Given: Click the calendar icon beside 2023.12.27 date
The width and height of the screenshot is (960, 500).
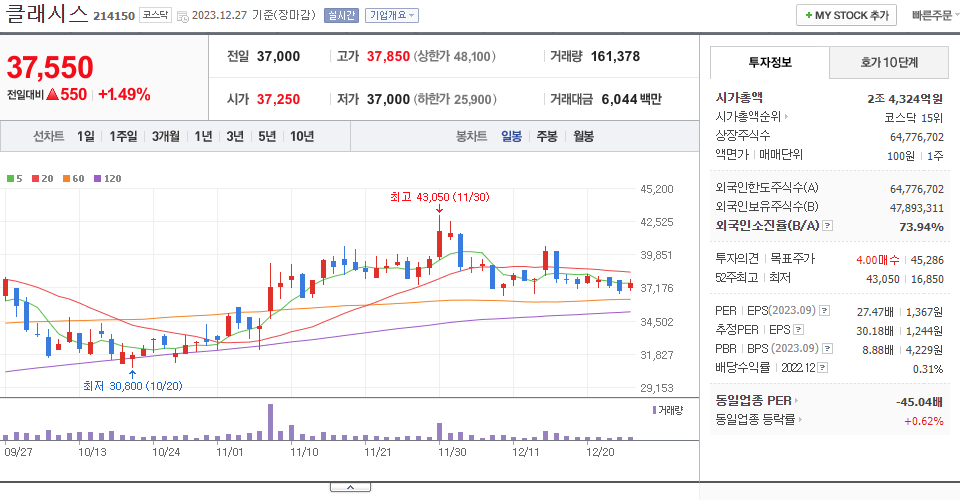Looking at the screenshot, I should tap(182, 17).
